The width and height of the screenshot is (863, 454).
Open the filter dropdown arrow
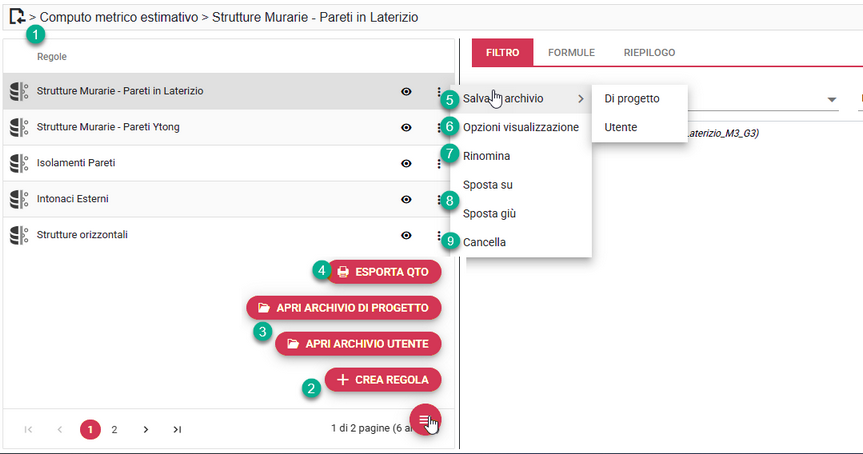click(x=832, y=100)
